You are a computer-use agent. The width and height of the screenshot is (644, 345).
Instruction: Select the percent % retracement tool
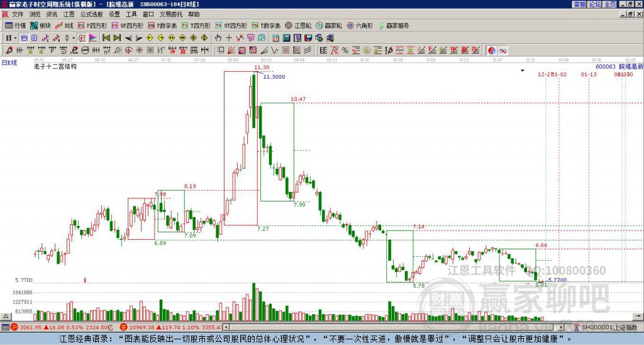pos(345,50)
